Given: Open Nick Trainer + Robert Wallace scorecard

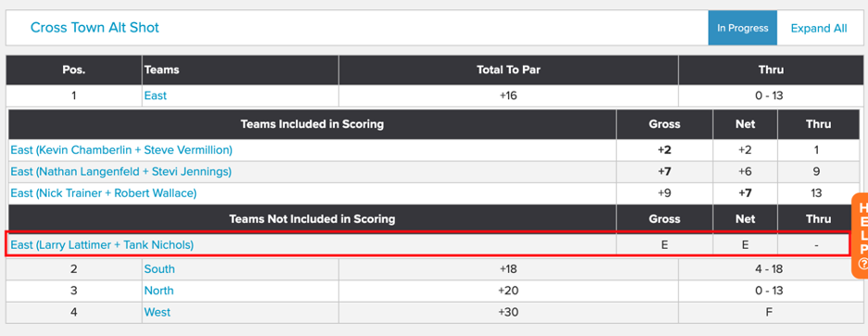Looking at the screenshot, I should tap(104, 193).
